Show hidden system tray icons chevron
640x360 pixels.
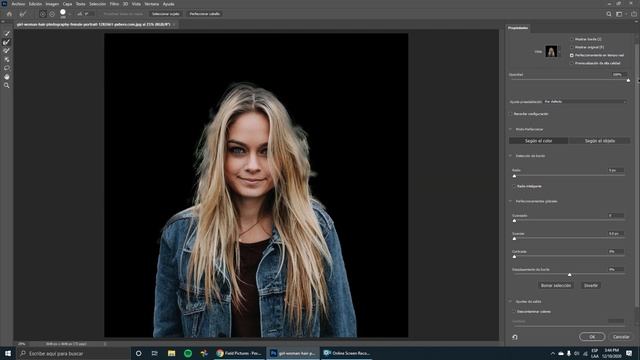coord(553,353)
